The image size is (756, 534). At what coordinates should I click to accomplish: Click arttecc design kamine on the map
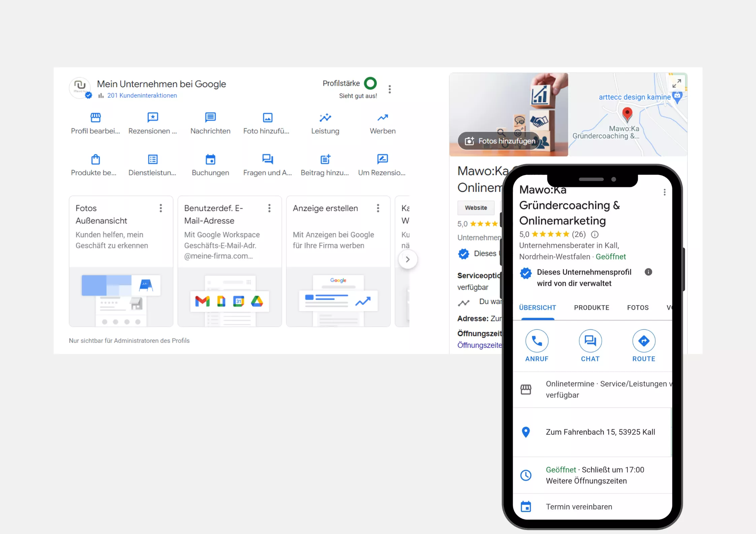point(634,97)
